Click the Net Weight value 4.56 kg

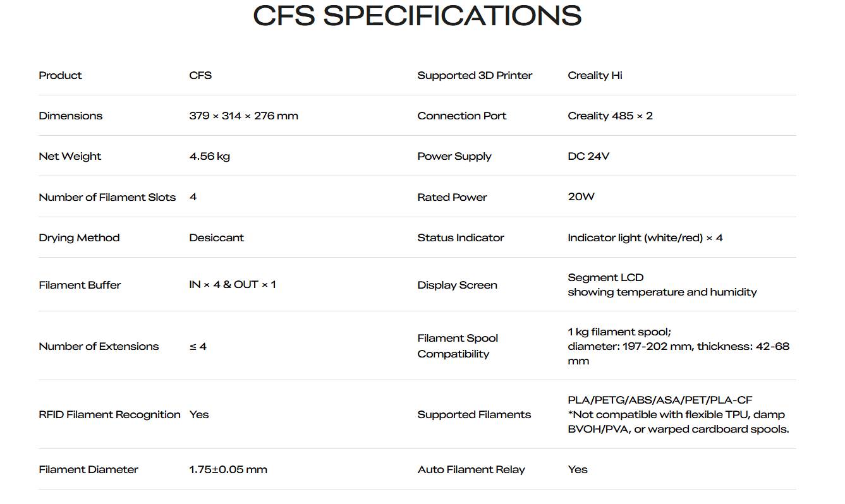tap(209, 156)
